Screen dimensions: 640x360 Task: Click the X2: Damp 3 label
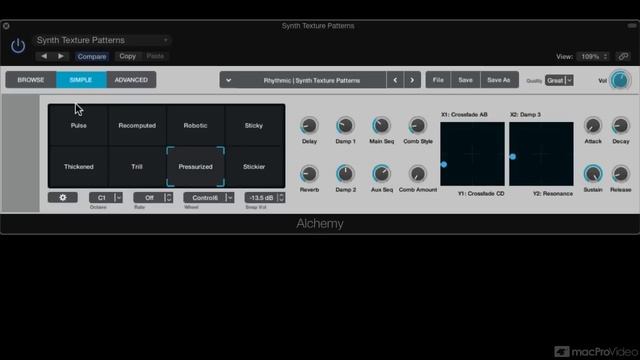click(x=525, y=115)
